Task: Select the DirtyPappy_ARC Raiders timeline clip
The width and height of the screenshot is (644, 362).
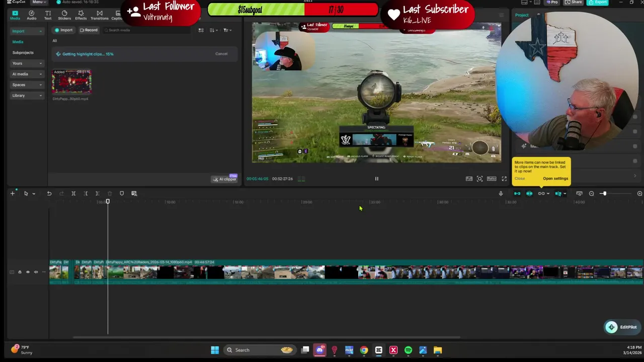Action: coord(374,271)
